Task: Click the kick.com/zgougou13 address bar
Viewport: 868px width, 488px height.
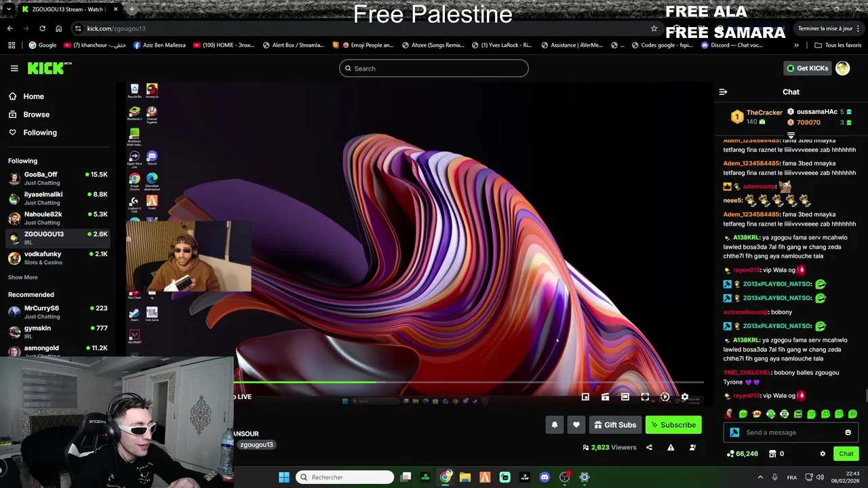Action: (x=366, y=28)
